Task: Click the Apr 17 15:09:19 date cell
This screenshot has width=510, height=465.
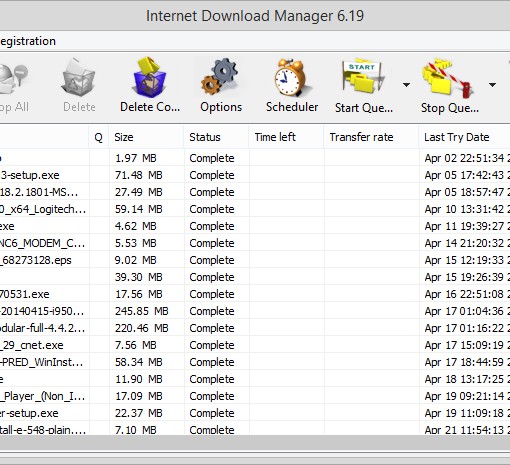Action: point(467,345)
